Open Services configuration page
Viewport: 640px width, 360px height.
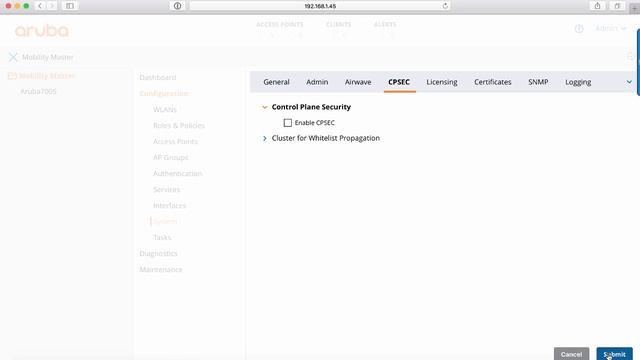pyautogui.click(x=167, y=189)
